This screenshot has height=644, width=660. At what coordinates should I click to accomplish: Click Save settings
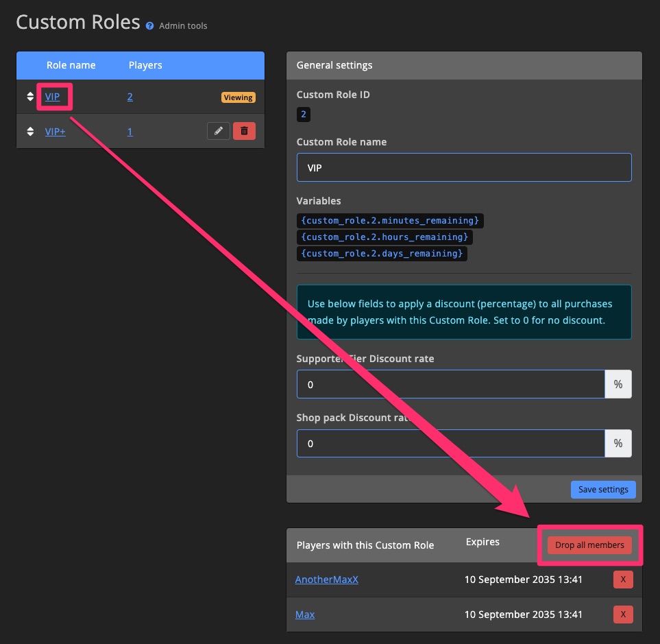click(602, 489)
